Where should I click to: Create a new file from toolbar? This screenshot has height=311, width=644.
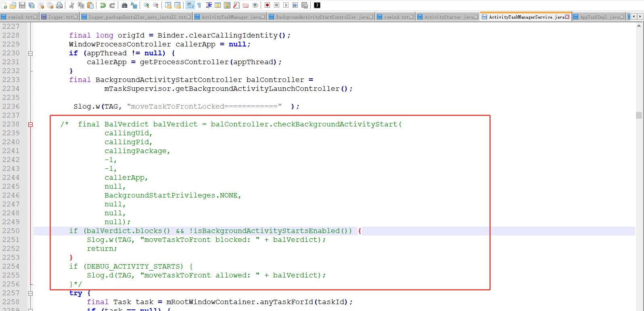click(x=4, y=5)
